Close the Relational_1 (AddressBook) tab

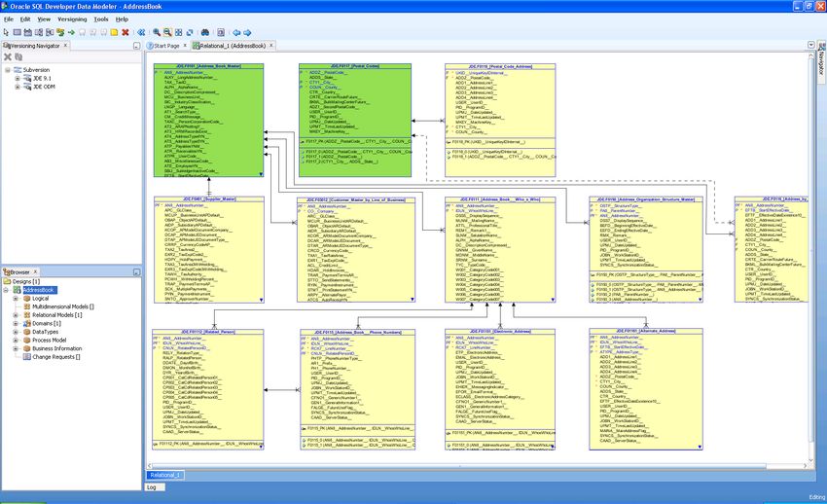tap(271, 46)
